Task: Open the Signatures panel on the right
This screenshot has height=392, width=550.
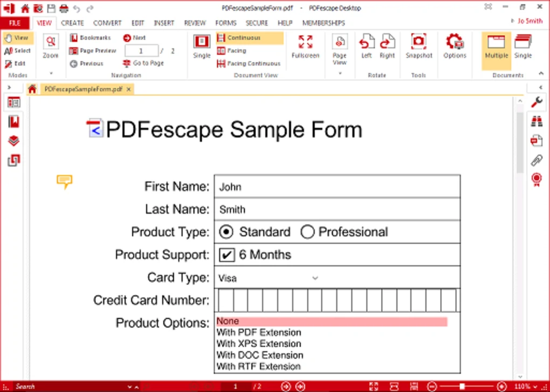Action: [x=537, y=179]
